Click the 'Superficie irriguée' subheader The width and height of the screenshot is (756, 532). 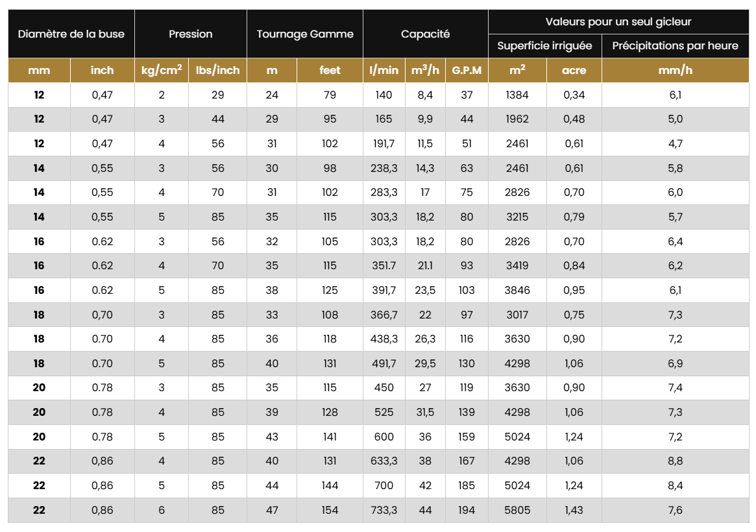coord(544,45)
